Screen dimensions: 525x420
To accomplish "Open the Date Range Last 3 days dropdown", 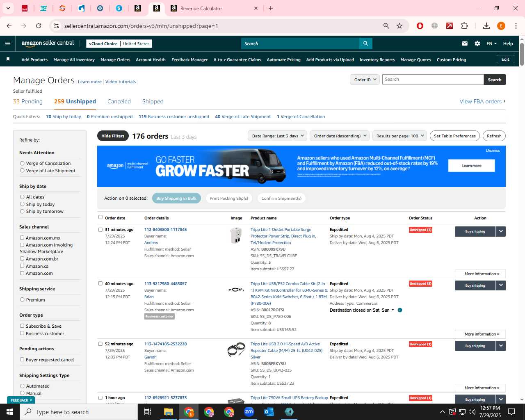I will pyautogui.click(x=278, y=136).
